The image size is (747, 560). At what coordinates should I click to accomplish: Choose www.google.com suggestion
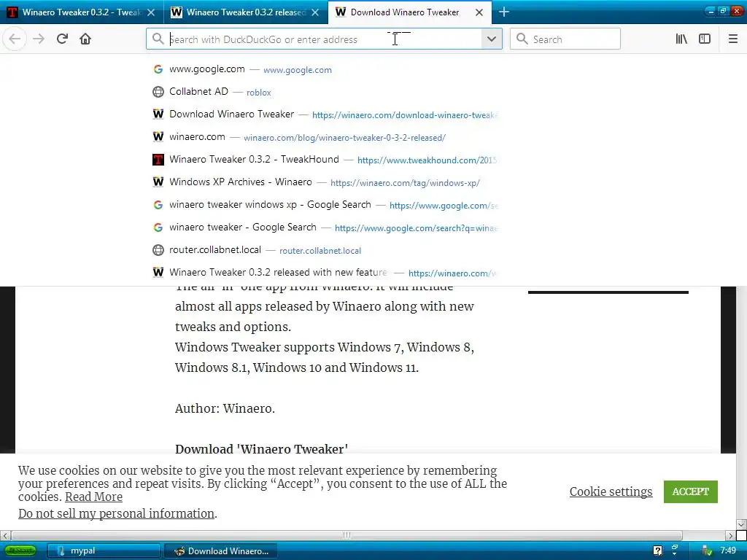pyautogui.click(x=324, y=69)
